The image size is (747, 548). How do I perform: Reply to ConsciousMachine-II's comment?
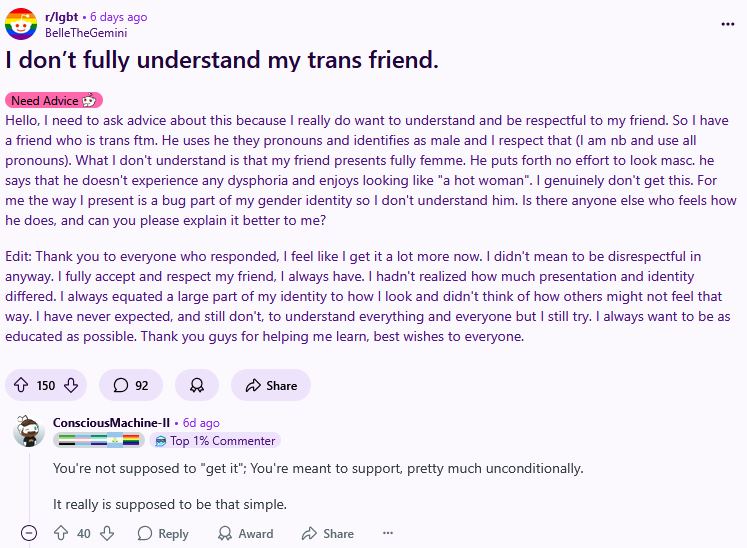click(163, 533)
